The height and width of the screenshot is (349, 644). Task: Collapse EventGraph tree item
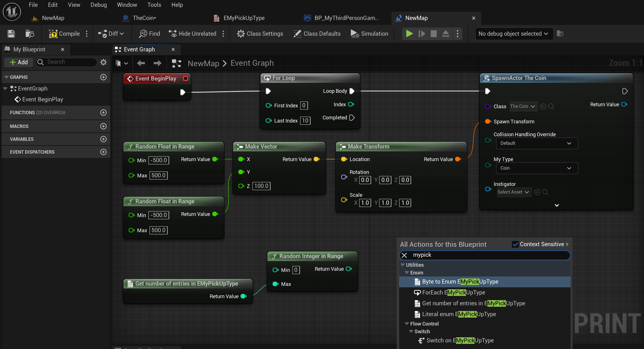pyautogui.click(x=5, y=89)
